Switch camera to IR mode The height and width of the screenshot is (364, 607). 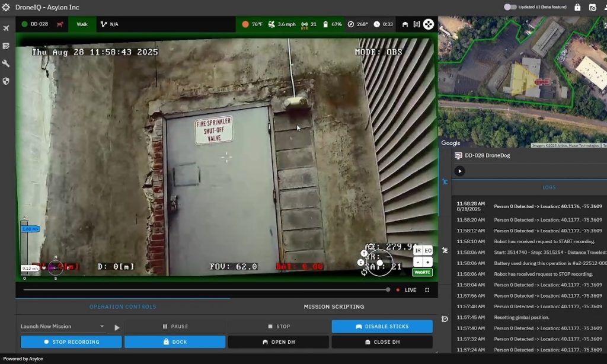[x=418, y=251]
